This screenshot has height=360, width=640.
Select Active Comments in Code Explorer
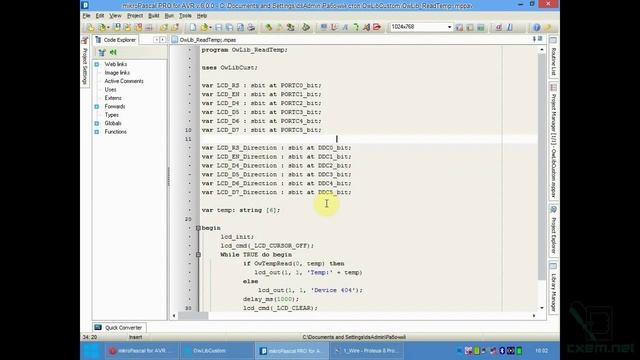(x=124, y=81)
